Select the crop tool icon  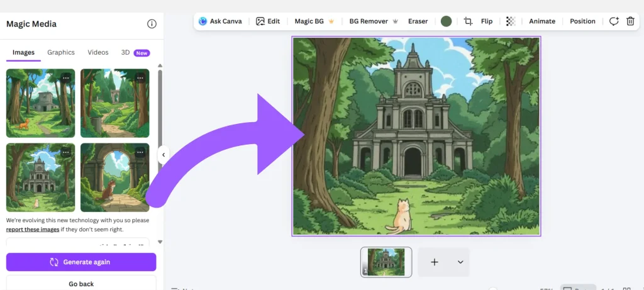point(468,21)
